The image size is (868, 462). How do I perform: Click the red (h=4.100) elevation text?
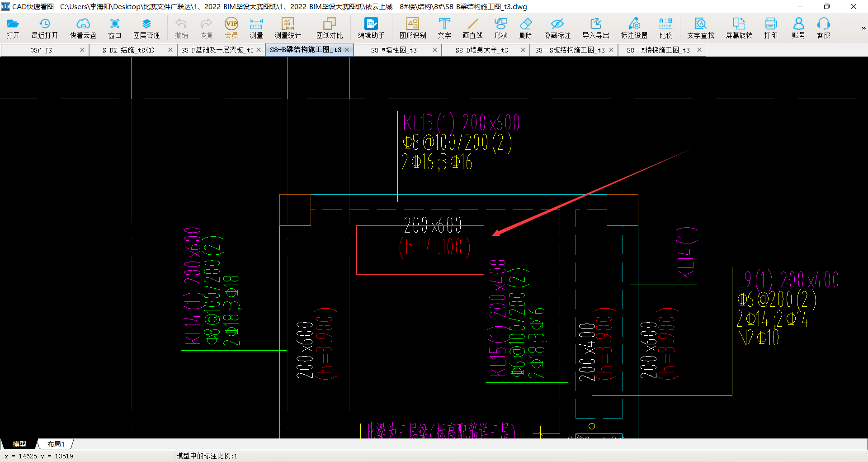tap(435, 248)
